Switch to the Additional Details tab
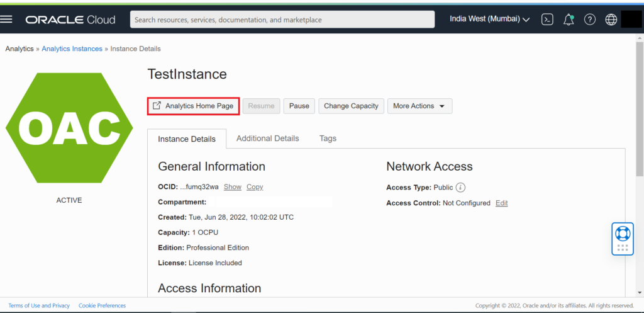 point(267,139)
